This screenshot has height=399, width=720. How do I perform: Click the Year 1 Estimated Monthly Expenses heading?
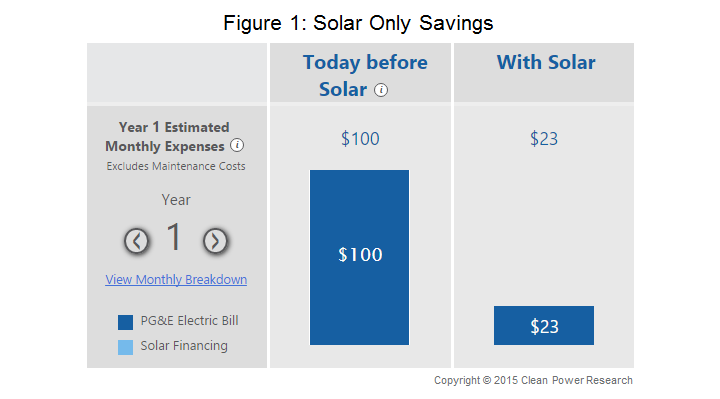click(168, 137)
